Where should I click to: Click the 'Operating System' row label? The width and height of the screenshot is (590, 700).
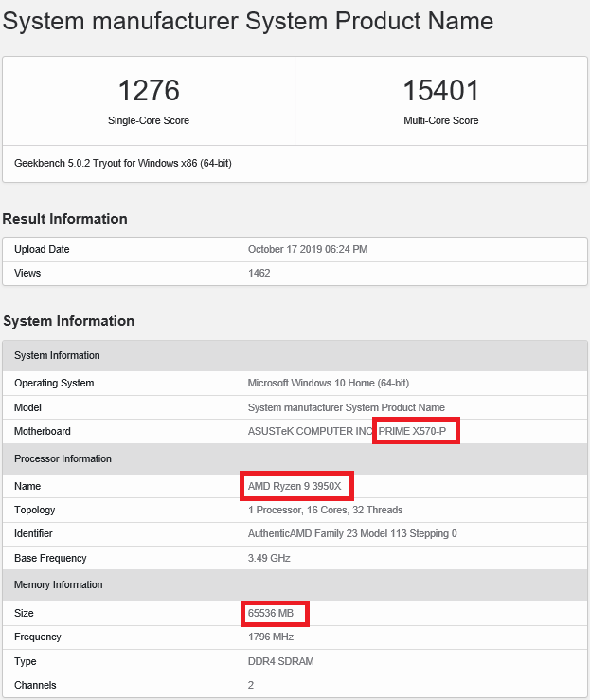[54, 383]
